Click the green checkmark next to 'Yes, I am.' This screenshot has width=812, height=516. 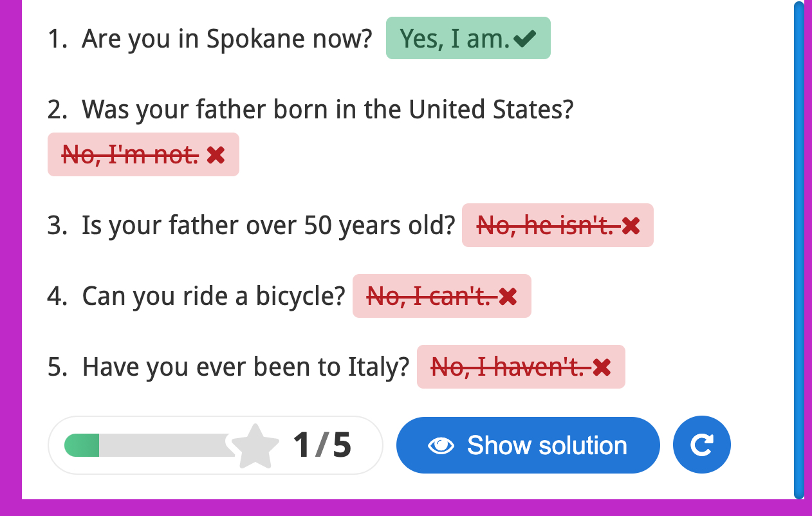(526, 39)
